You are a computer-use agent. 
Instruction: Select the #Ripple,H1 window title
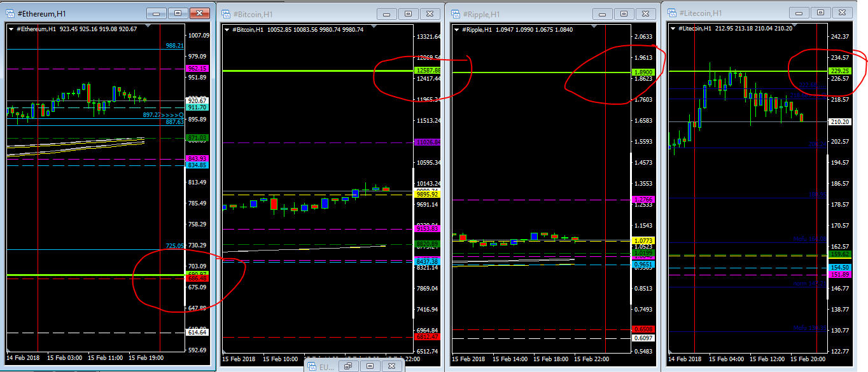click(482, 13)
